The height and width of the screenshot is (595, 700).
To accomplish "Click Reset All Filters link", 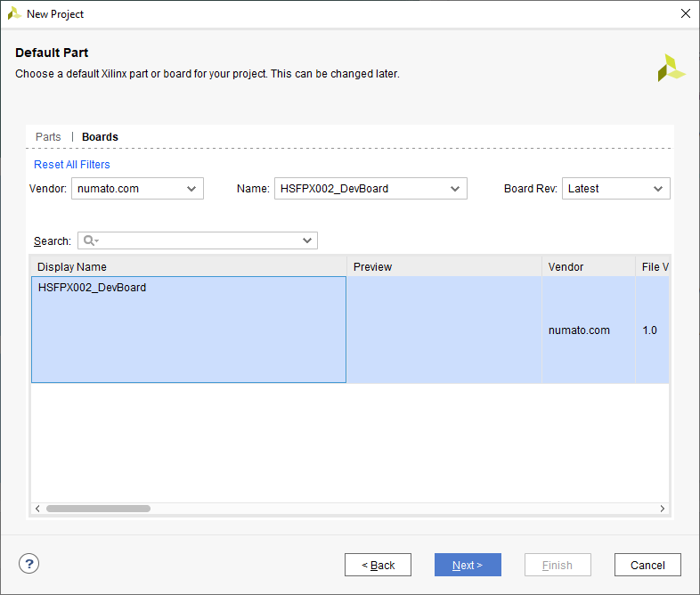I will [x=72, y=165].
